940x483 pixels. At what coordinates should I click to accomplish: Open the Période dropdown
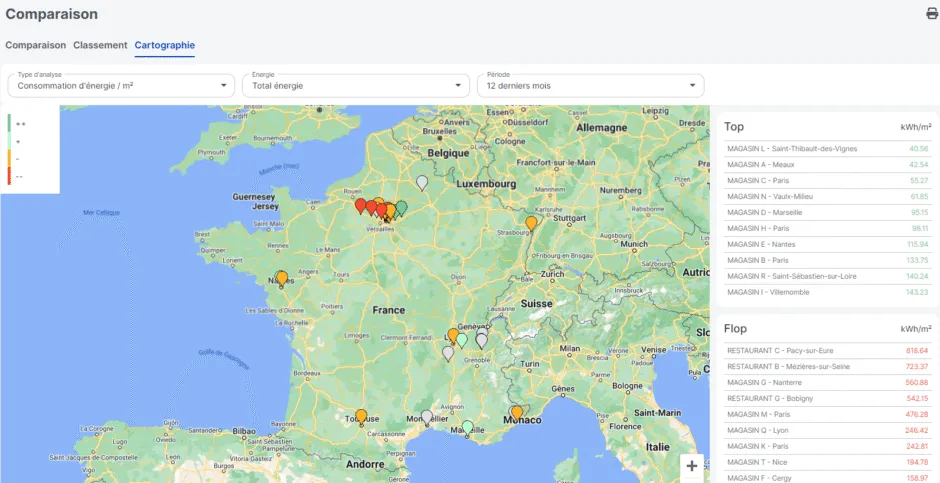(590, 86)
